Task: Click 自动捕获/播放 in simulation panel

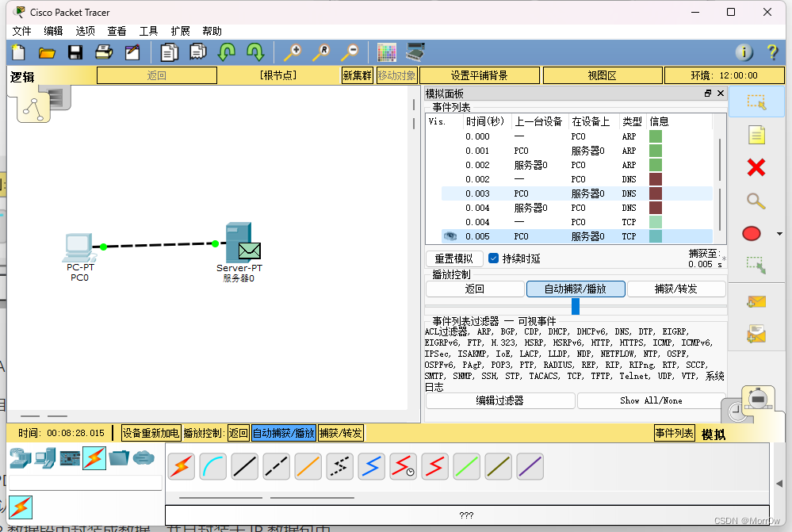Action: [576, 289]
